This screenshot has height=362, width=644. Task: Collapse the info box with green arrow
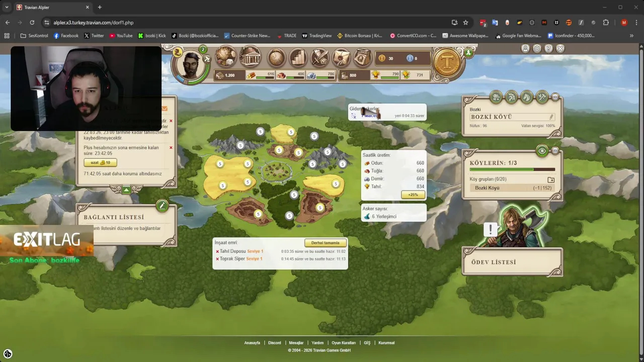(126, 190)
